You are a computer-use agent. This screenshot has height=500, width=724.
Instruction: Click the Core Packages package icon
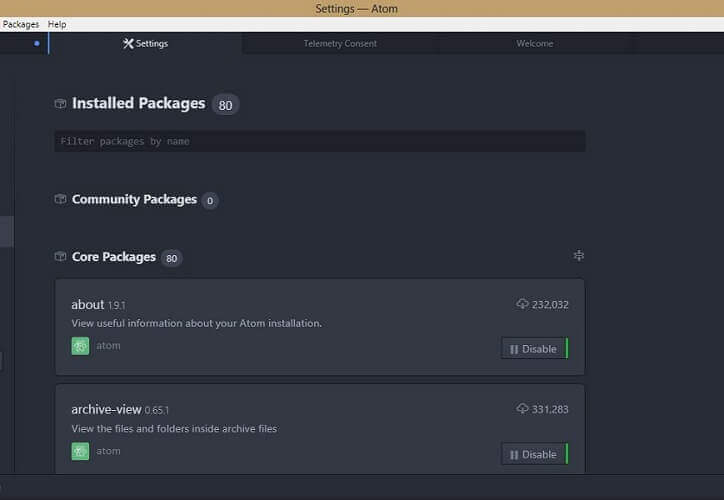tap(60, 256)
